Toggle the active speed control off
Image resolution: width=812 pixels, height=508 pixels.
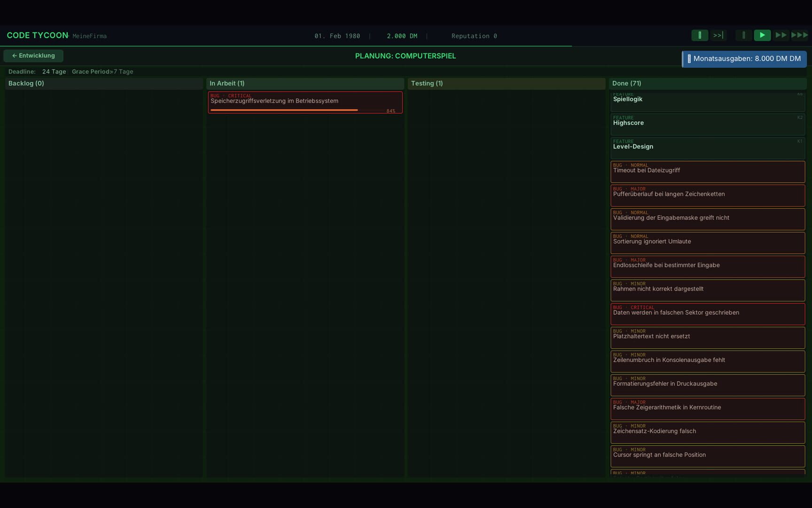pos(762,35)
